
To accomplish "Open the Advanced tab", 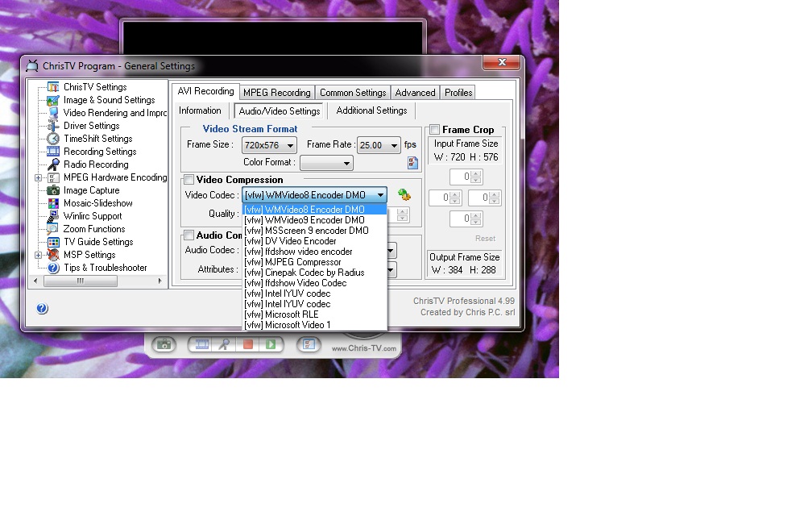I will point(416,93).
